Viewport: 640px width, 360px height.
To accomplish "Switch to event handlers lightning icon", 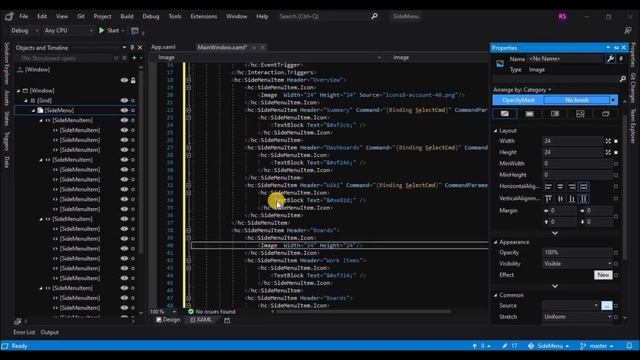I will (x=621, y=59).
